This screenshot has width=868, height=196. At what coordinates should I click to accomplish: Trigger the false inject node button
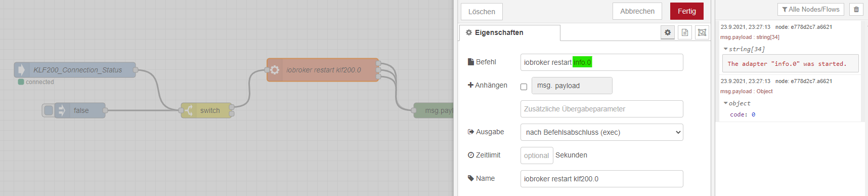48,110
